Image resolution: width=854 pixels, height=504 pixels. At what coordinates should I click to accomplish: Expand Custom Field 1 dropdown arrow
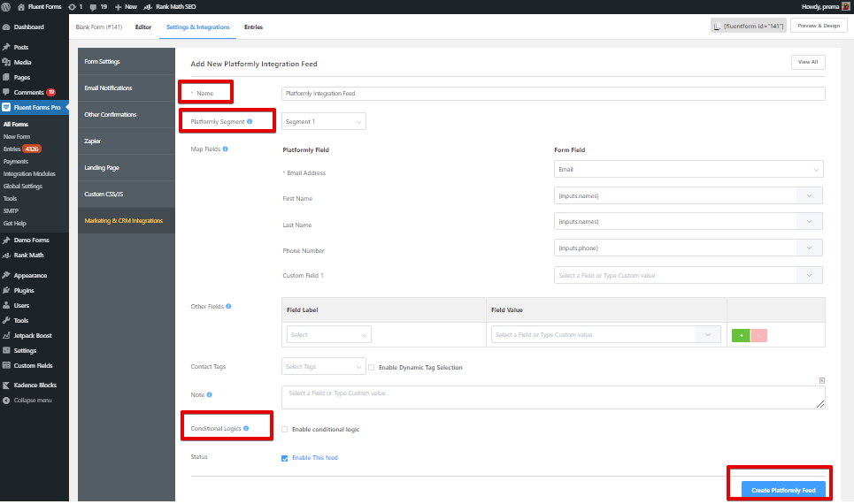pyautogui.click(x=810, y=275)
